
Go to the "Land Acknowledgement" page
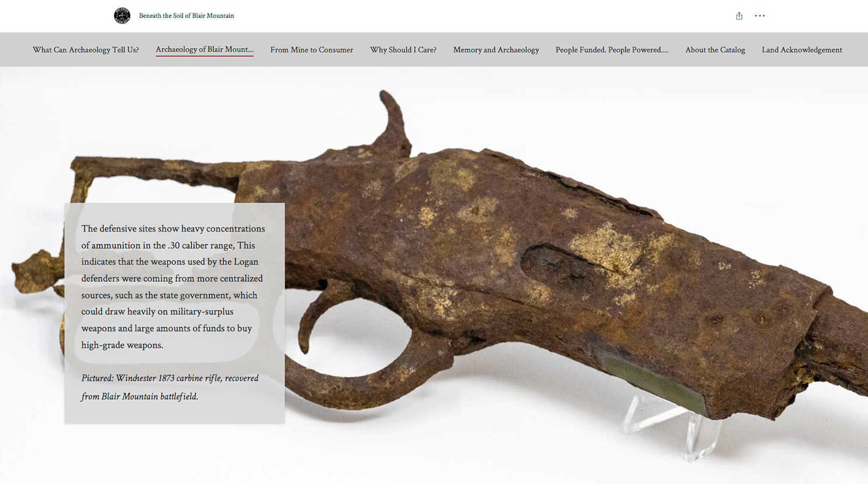pos(801,50)
